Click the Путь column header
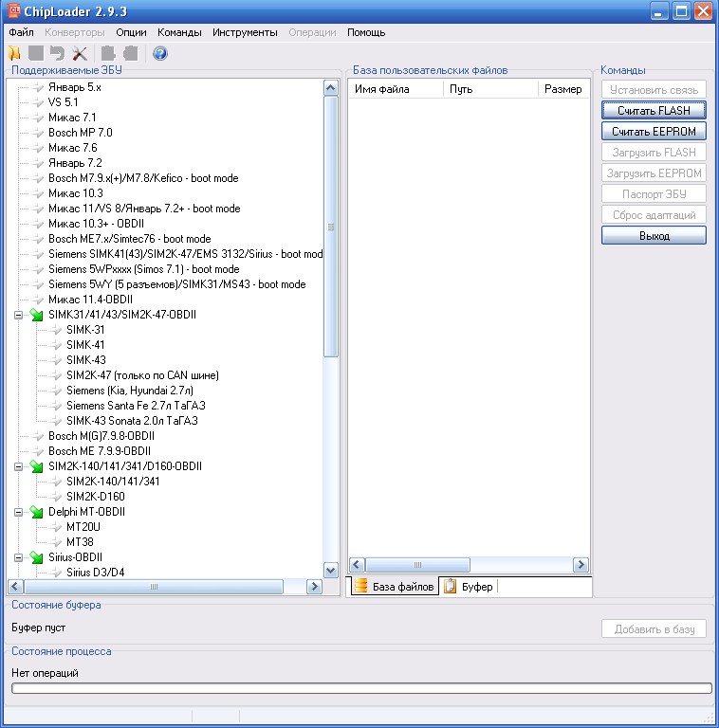 pyautogui.click(x=491, y=89)
